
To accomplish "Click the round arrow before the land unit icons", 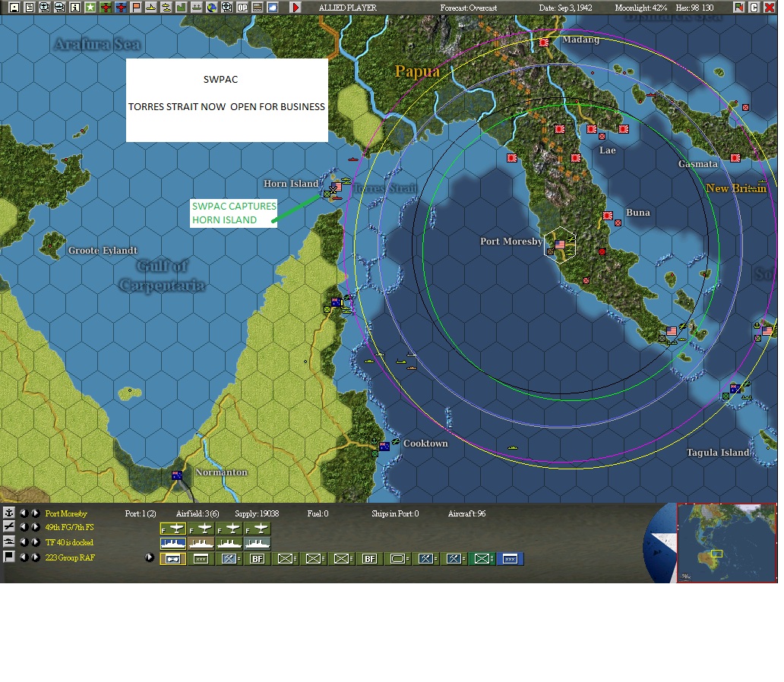I will 149,557.
